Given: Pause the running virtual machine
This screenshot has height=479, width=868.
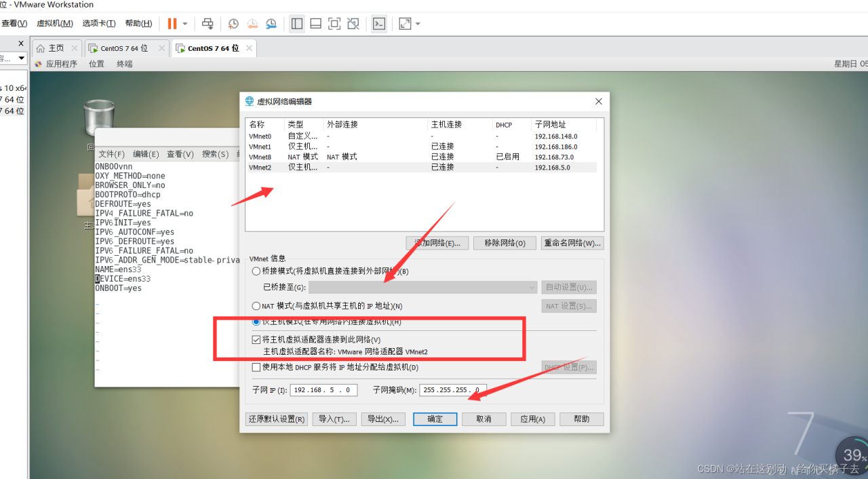Looking at the screenshot, I should (x=172, y=24).
